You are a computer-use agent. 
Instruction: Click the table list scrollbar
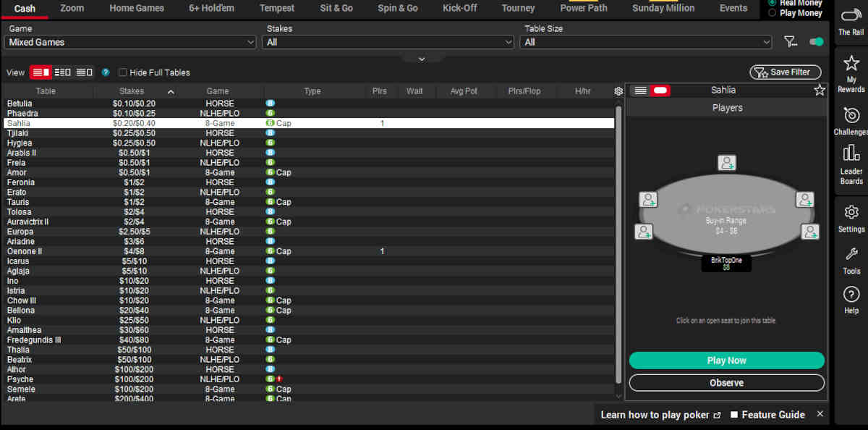tap(618, 245)
